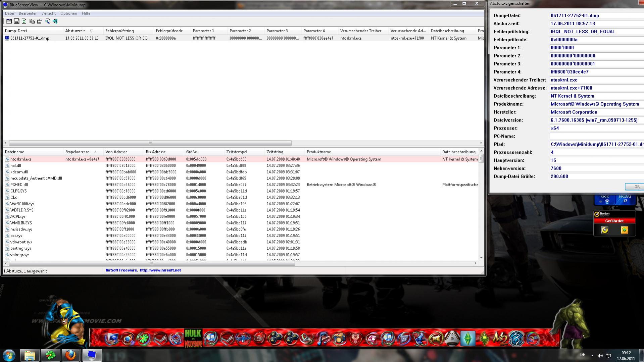Click the Exit (door arrow) toolbar icon
This screenshot has height=362, width=644.
tap(55, 21)
